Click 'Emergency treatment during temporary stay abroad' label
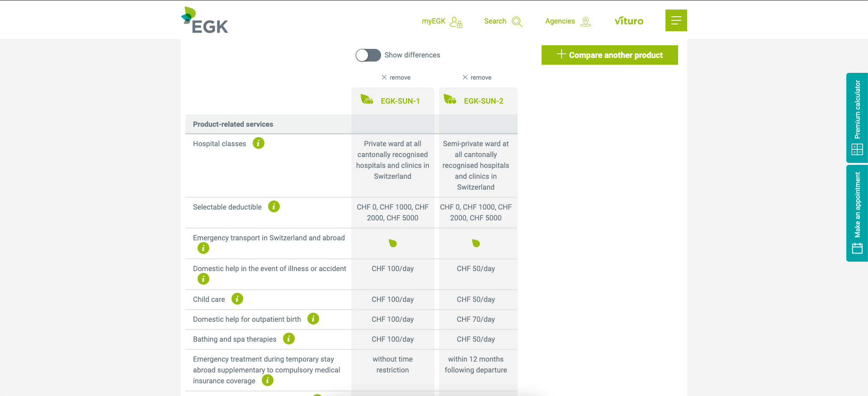This screenshot has height=396, width=868. click(x=267, y=370)
